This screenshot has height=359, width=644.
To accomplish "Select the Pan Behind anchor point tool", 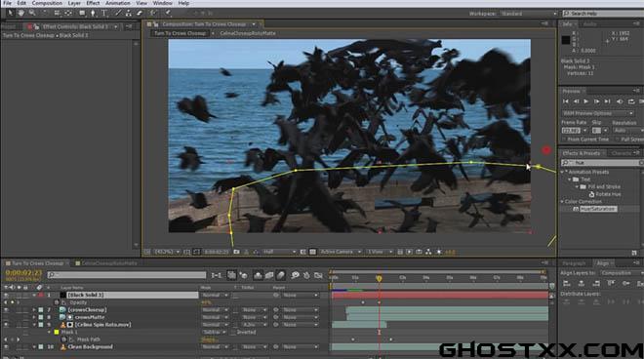I will coord(68,13).
